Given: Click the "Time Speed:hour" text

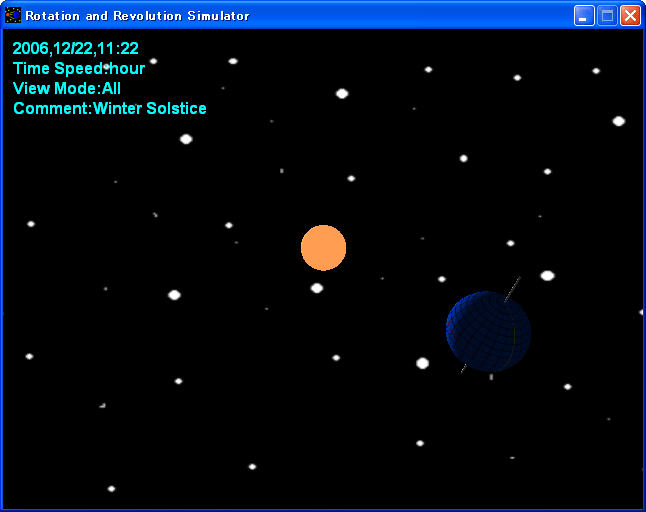Looking at the screenshot, I should 79,68.
